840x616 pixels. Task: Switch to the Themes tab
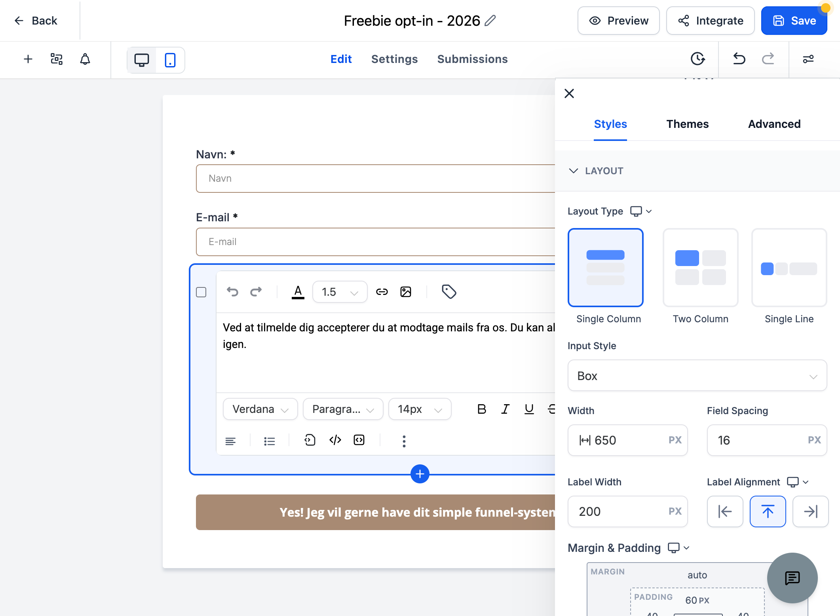pyautogui.click(x=687, y=124)
